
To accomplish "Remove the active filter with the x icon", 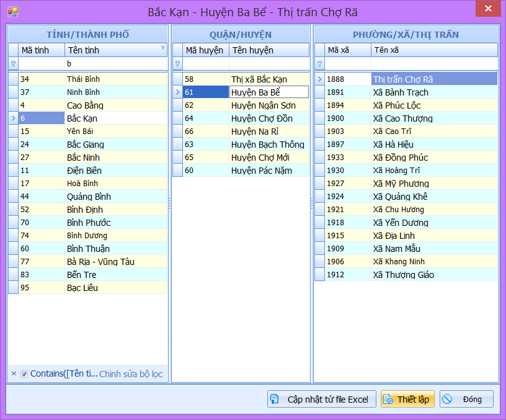I will (14, 373).
